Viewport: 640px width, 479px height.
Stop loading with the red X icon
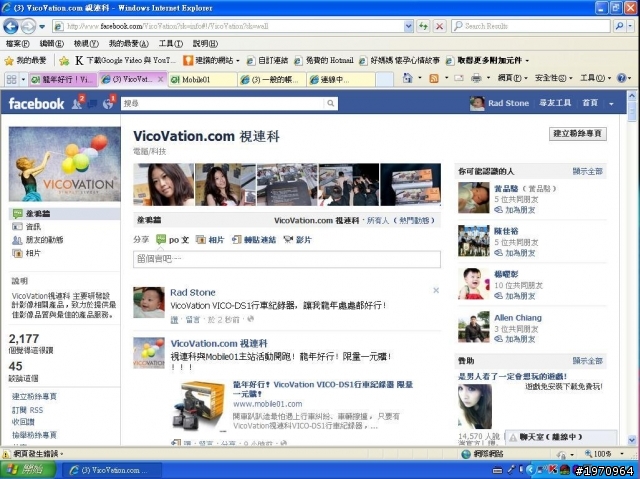click(x=440, y=27)
